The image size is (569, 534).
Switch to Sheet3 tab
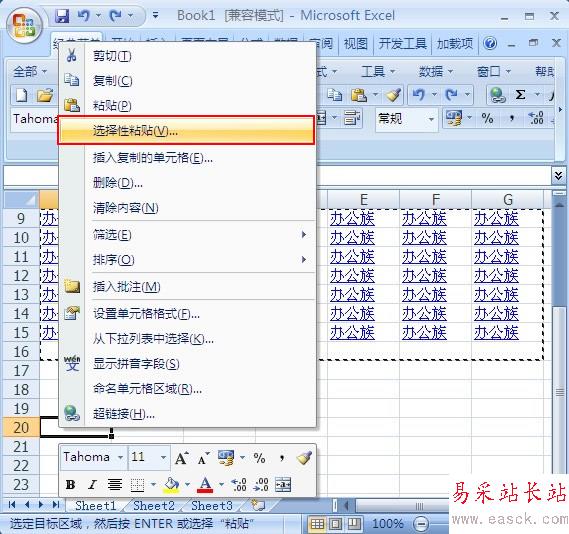point(212,505)
